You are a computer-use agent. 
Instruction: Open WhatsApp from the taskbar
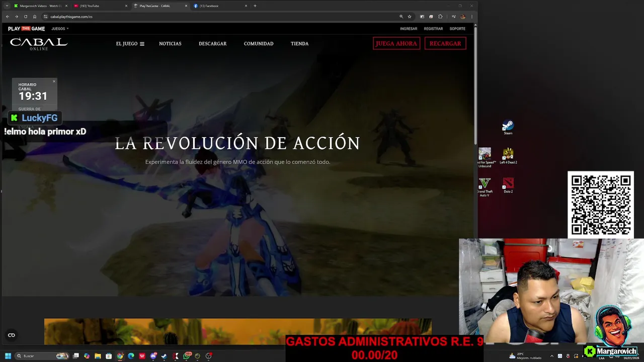pyautogui.click(x=187, y=356)
